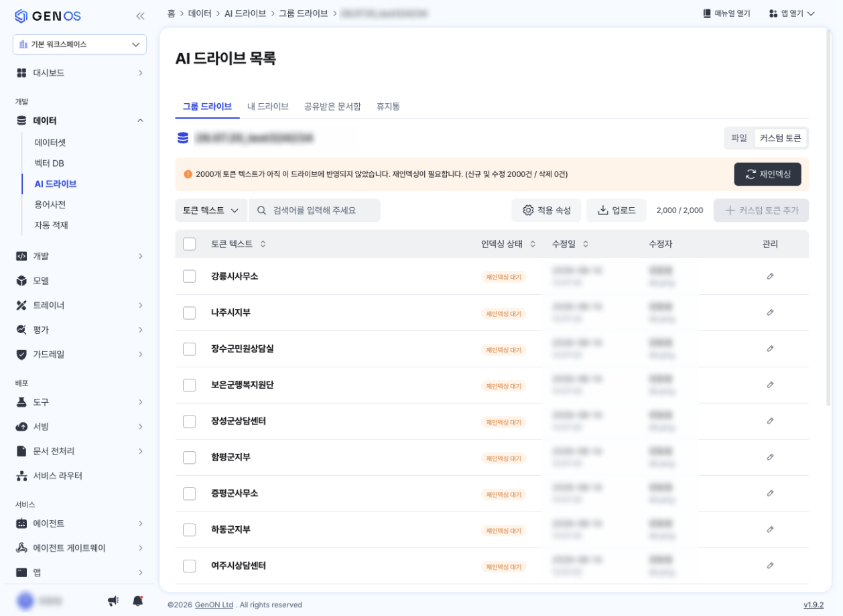Open announcements megaphone icon
The height and width of the screenshot is (616, 843).
click(113, 601)
